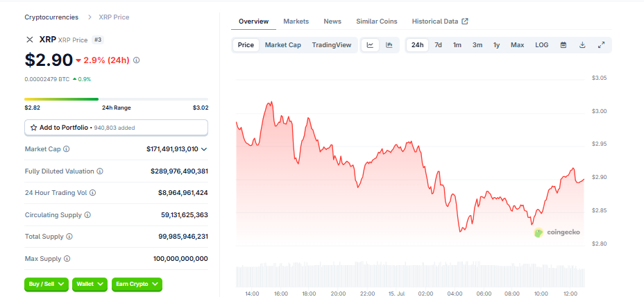644x297 pixels.
Task: Set chart range to 7d
Action: pyautogui.click(x=438, y=45)
